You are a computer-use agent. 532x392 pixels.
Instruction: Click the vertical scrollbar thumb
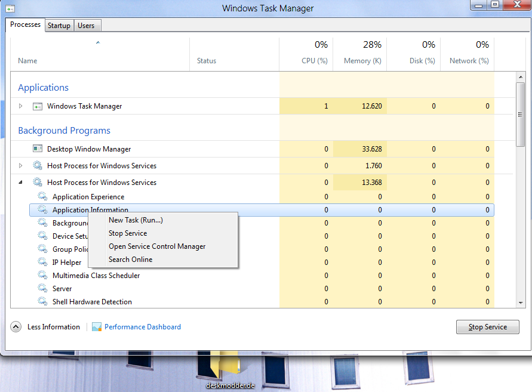pyautogui.click(x=521, y=115)
